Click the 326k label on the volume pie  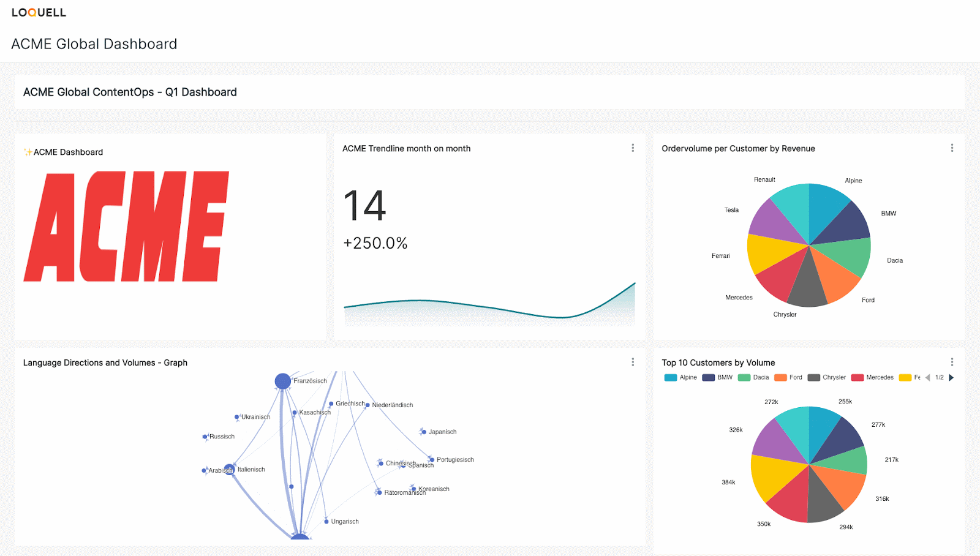click(x=736, y=430)
